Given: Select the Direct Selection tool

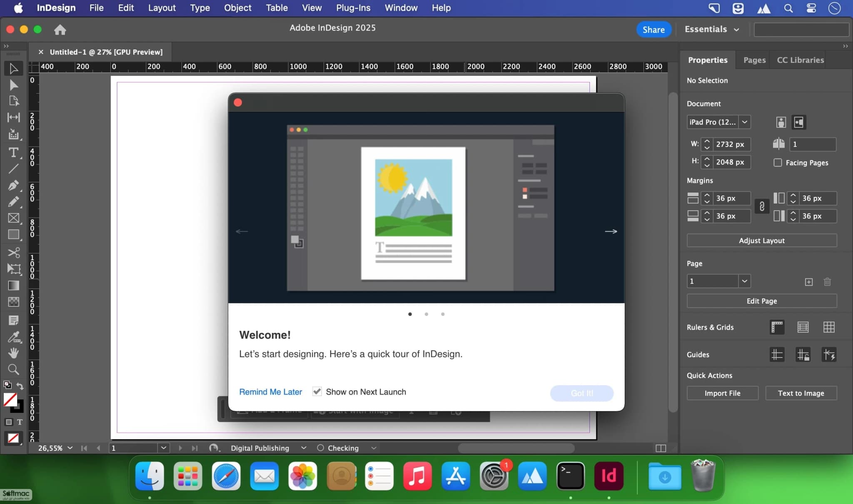Looking at the screenshot, I should 13,85.
